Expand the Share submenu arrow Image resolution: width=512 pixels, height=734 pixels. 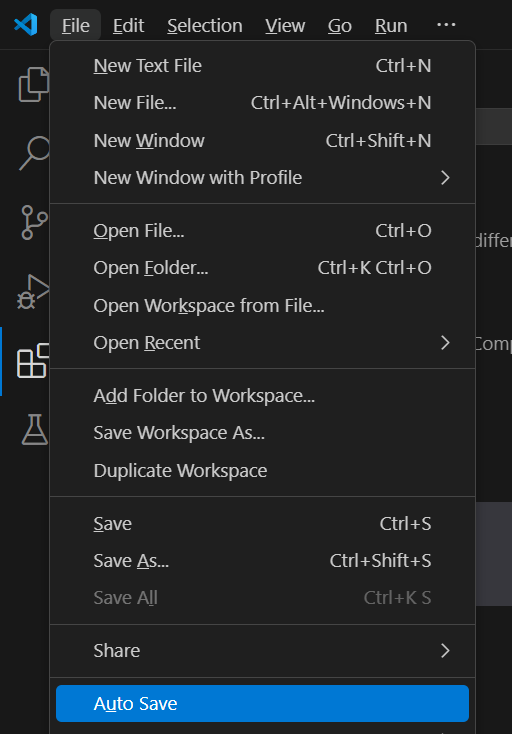445,651
